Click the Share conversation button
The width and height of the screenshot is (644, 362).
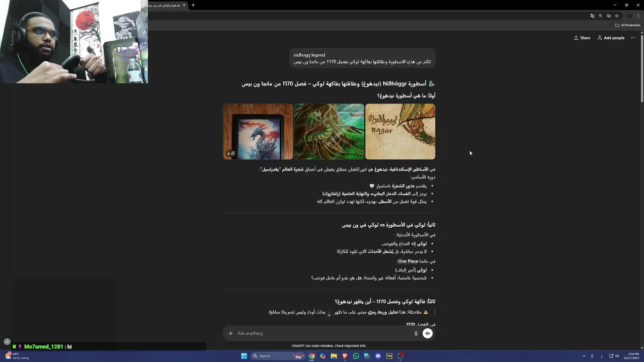point(582,38)
